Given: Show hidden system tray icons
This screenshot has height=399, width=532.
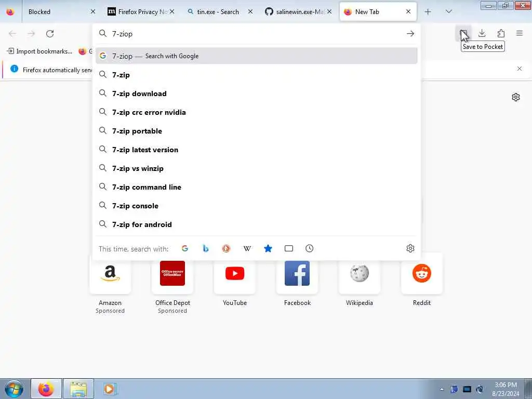Looking at the screenshot, I should [x=442, y=390].
